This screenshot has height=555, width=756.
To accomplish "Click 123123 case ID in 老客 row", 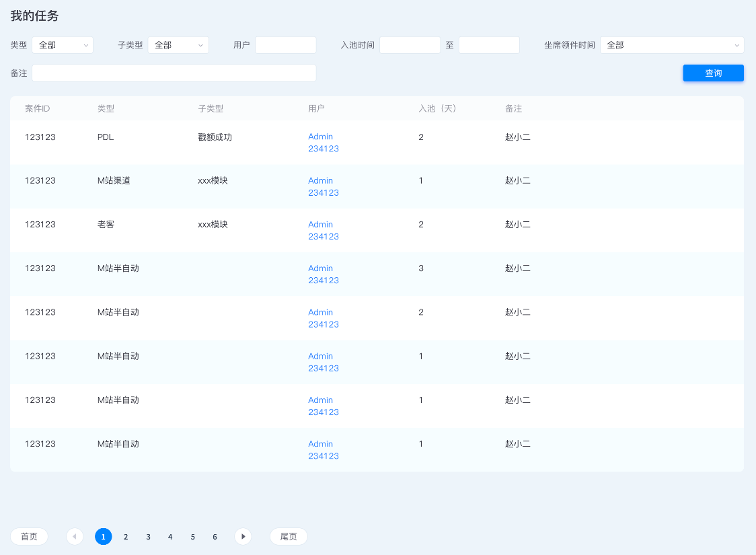I will pos(40,225).
